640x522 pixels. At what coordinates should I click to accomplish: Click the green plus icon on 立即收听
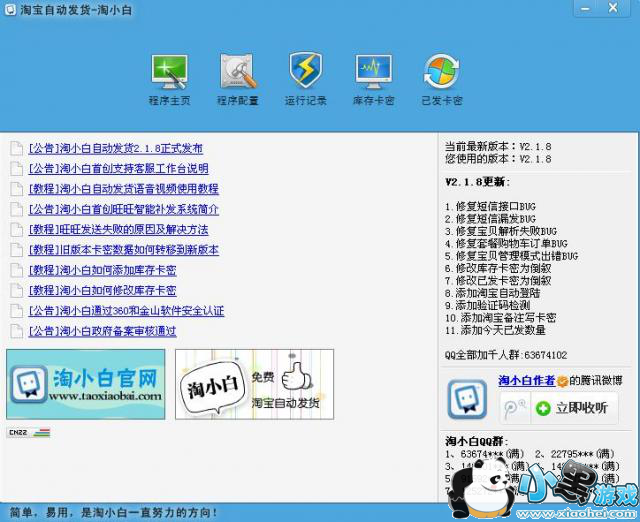click(543, 409)
